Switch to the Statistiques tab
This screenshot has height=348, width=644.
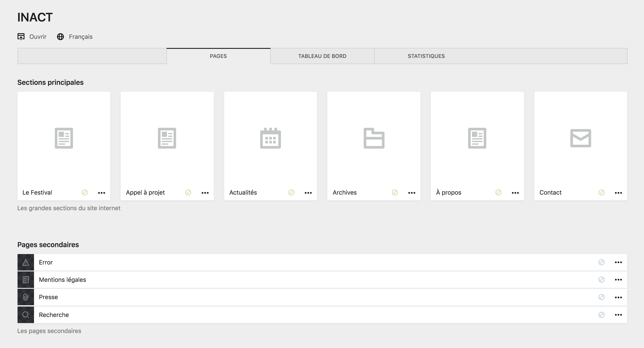pos(426,56)
